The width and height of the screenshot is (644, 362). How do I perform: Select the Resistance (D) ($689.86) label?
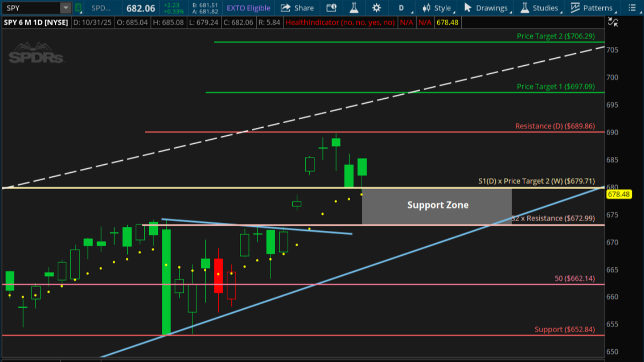[x=555, y=126]
